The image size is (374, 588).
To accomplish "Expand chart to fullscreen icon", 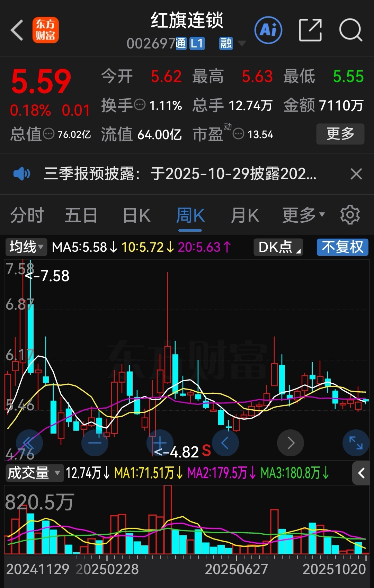I will click(356, 443).
